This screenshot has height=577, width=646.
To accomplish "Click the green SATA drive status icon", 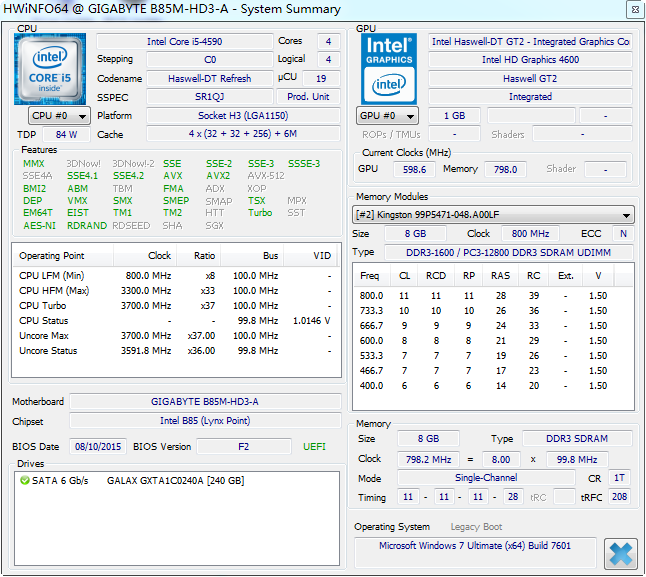I will pos(25,481).
